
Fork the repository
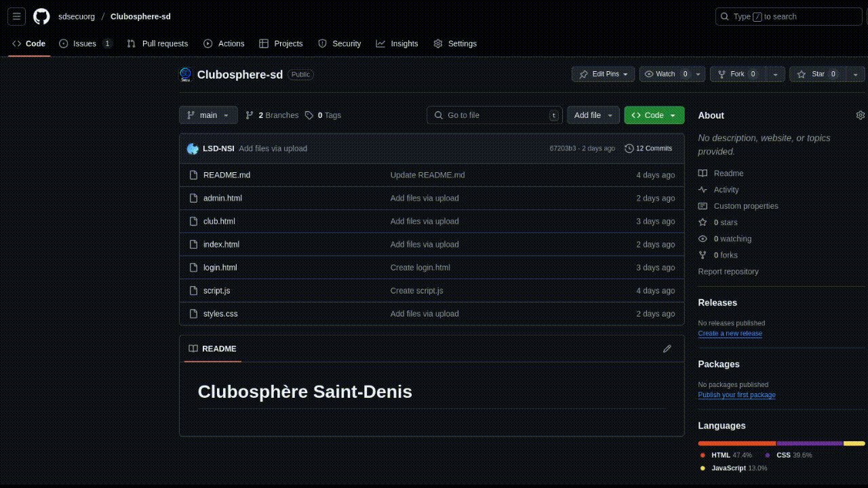(737, 74)
